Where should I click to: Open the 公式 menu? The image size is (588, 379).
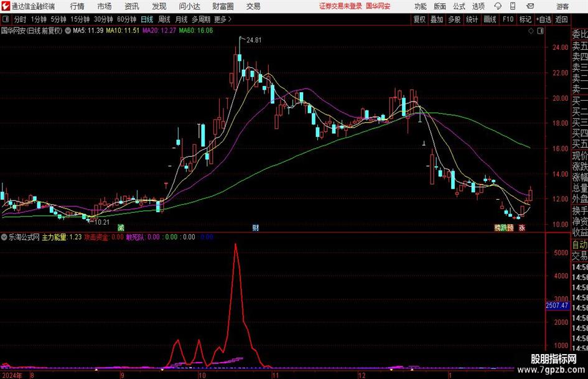[459, 6]
